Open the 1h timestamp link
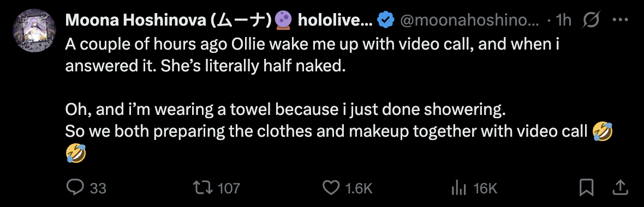 click(562, 20)
